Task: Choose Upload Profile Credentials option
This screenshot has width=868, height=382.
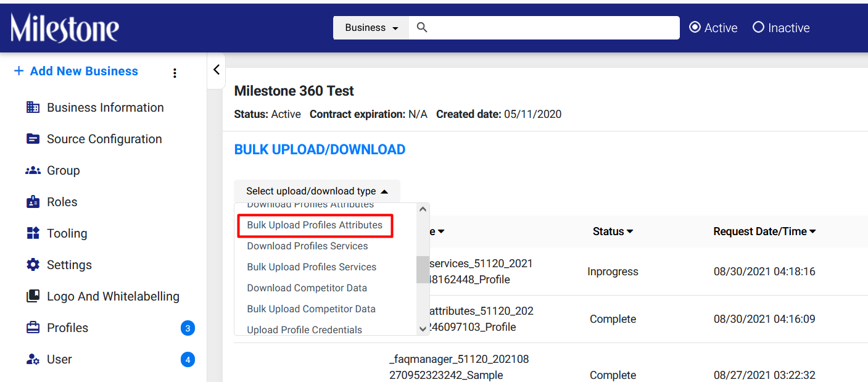Action: (x=304, y=330)
